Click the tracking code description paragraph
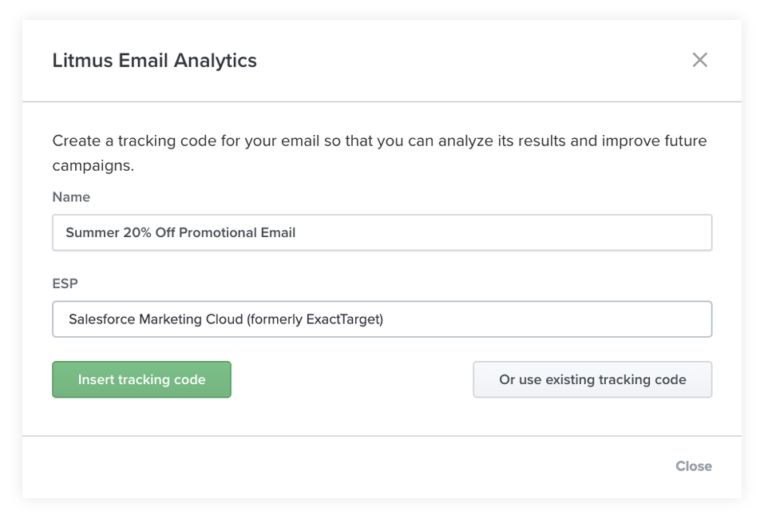This screenshot has width=768, height=519. click(380, 153)
